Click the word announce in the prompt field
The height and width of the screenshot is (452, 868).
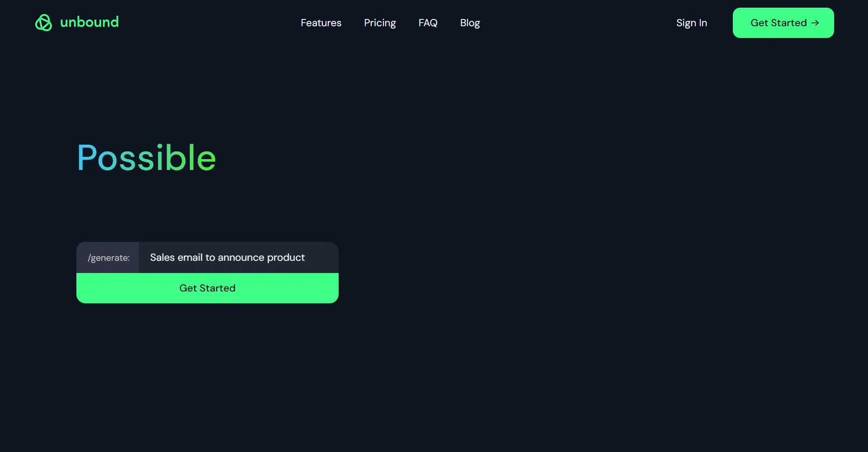[x=241, y=258]
